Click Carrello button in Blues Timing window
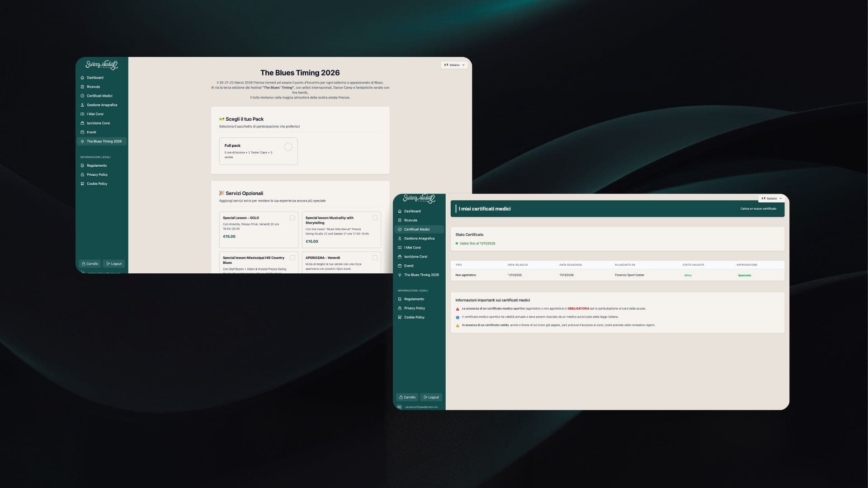Screen dimensions: 868x488 tap(90, 264)
